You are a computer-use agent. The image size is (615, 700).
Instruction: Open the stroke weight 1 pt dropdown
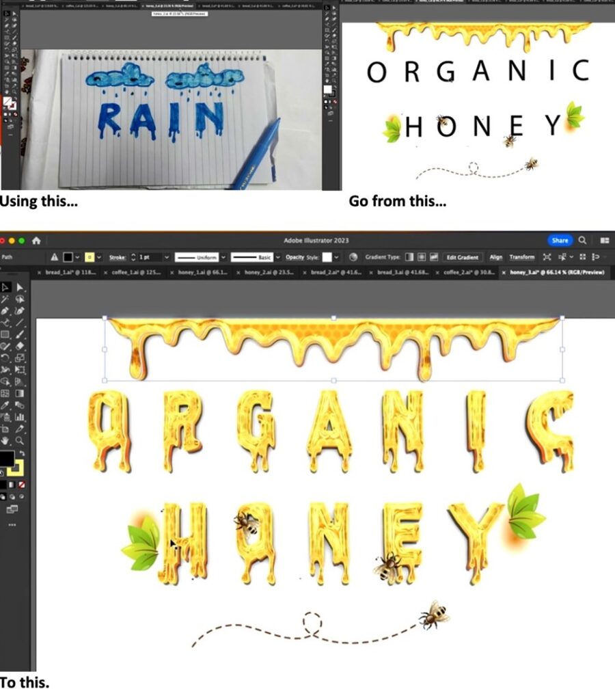tap(167, 257)
